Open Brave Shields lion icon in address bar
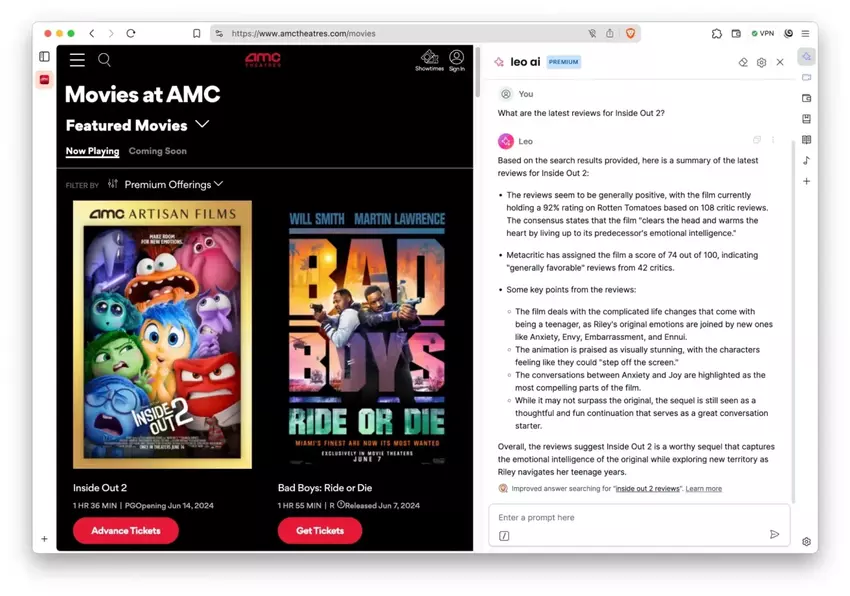The image size is (850, 596). 631,33
